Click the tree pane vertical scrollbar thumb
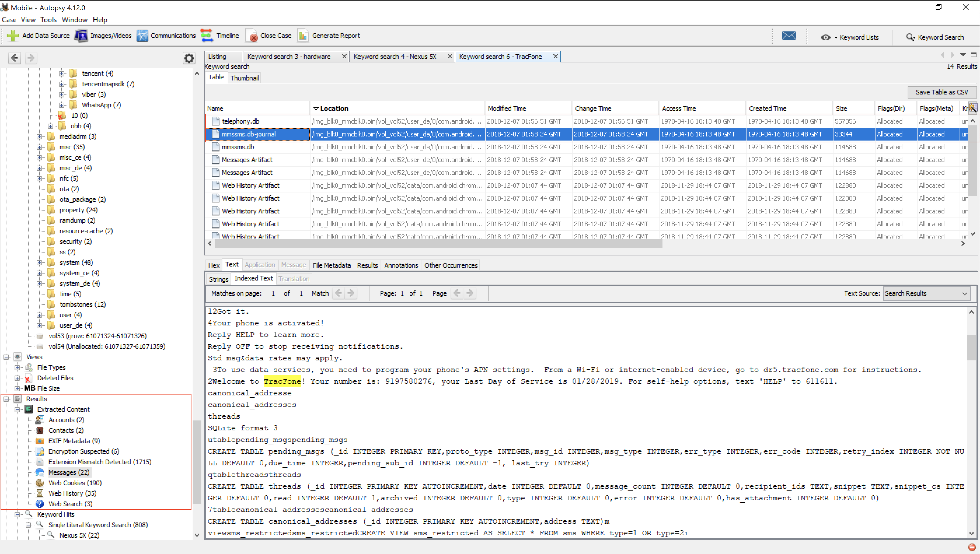This screenshot has height=554, width=980. pyautogui.click(x=196, y=461)
